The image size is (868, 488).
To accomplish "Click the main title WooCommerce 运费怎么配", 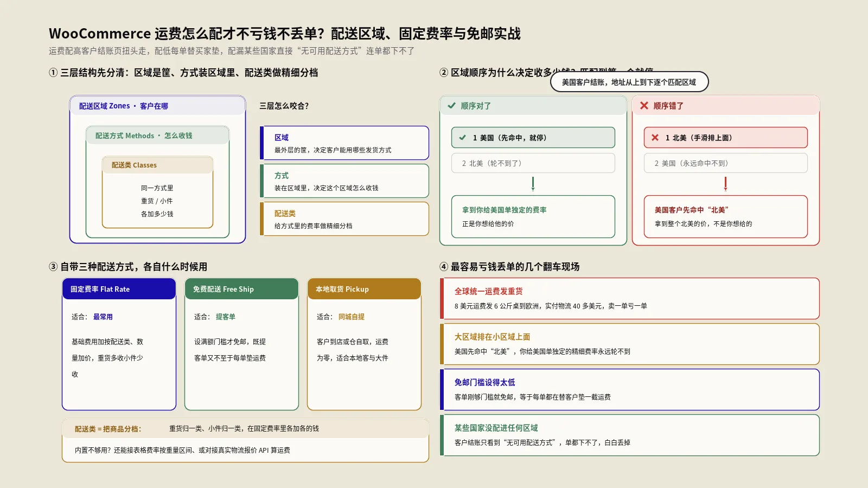I will pyautogui.click(x=285, y=34).
